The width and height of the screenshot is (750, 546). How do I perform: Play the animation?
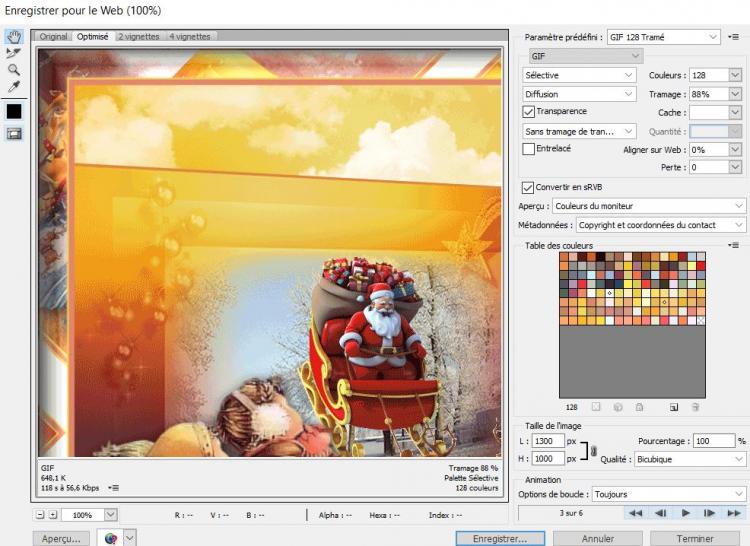[686, 513]
